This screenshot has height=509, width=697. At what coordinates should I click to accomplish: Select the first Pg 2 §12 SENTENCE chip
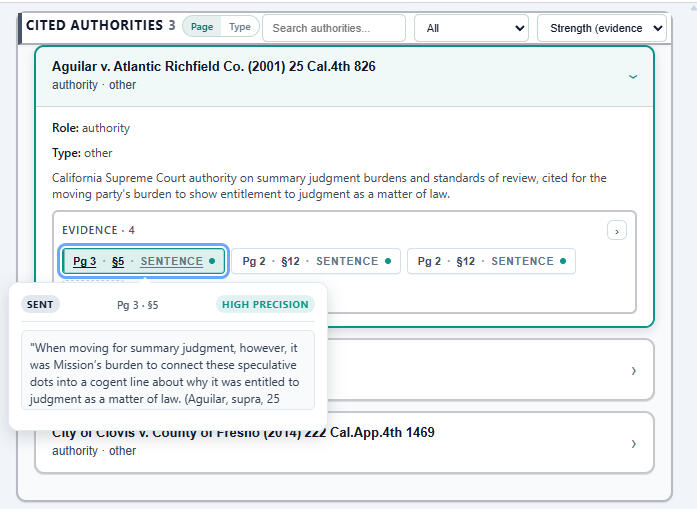pyautogui.click(x=316, y=261)
